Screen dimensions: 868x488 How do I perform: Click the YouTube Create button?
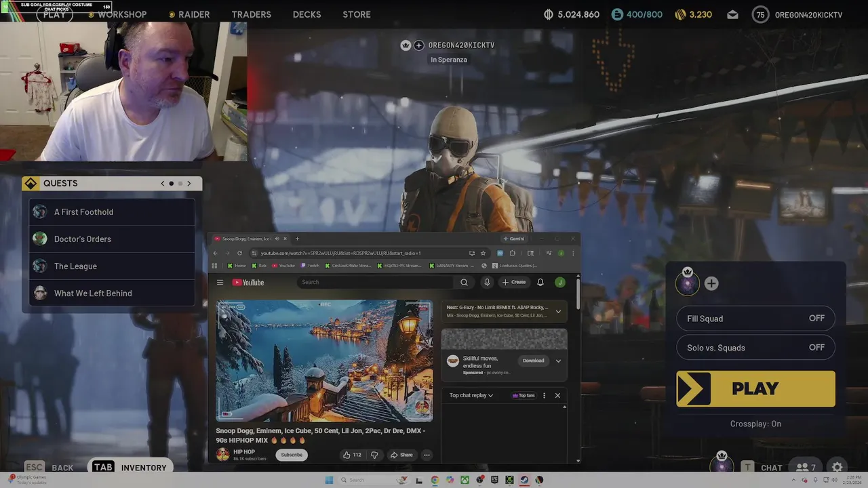[514, 282]
